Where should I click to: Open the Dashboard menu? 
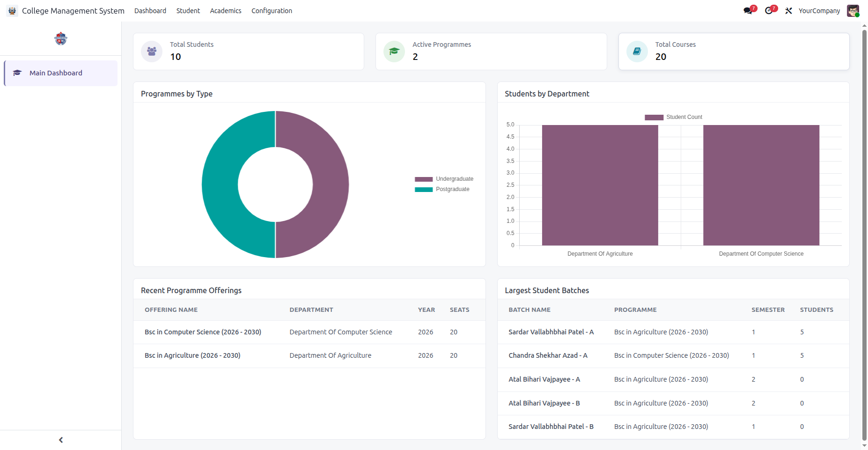point(150,11)
